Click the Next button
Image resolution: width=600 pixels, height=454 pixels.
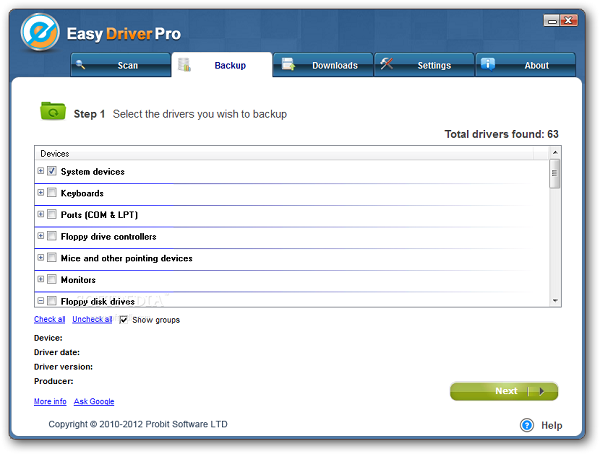tap(504, 391)
